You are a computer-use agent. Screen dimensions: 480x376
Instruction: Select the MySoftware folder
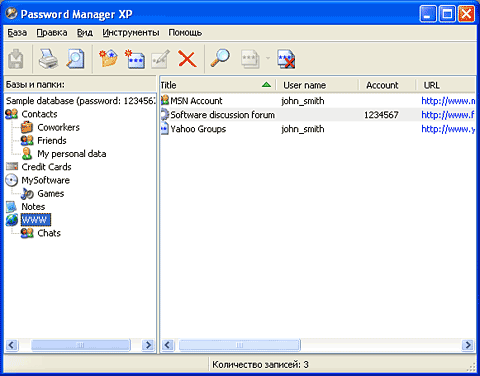[x=45, y=180]
